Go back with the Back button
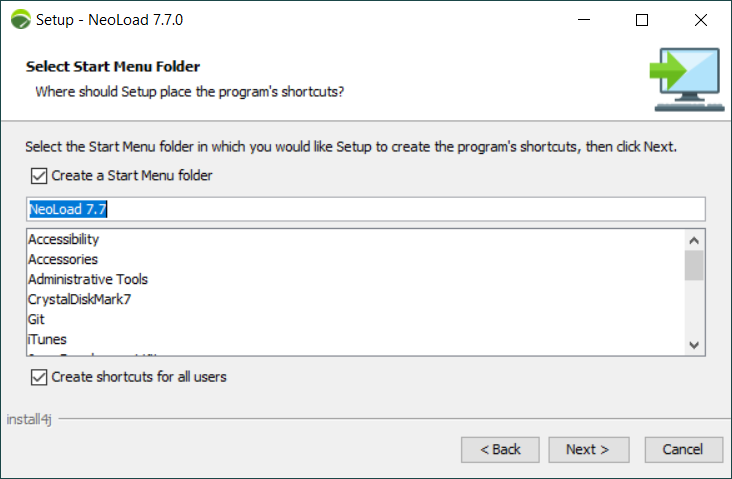The image size is (732, 479). [x=500, y=449]
